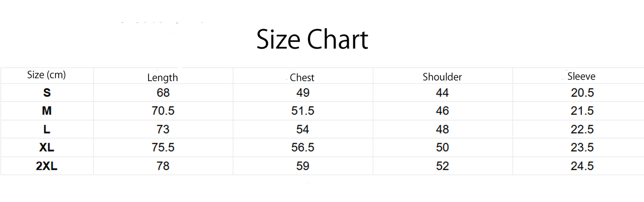Click the Size Chart title
644x202 pixels.
(x=312, y=39)
